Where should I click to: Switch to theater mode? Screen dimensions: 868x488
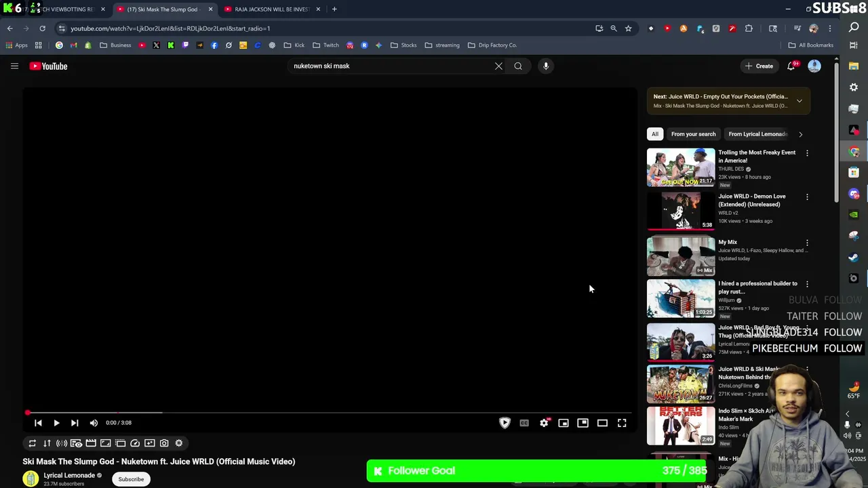(x=602, y=423)
